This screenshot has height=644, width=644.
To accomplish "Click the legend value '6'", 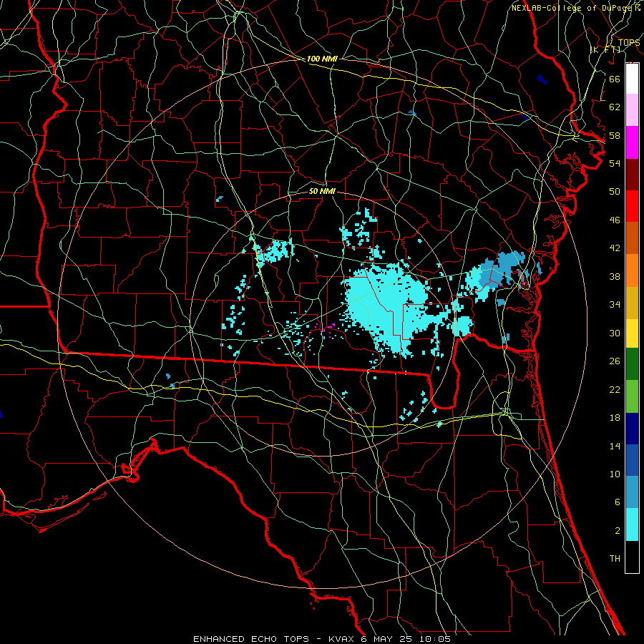I will 617,502.
